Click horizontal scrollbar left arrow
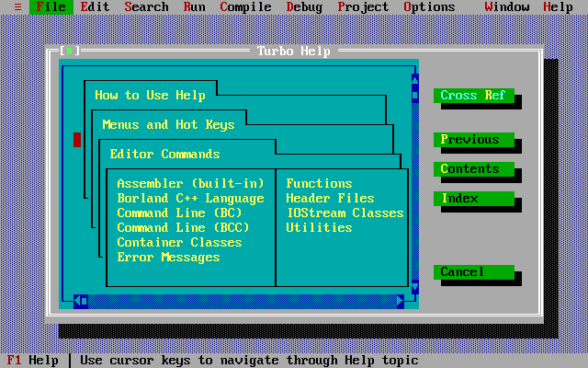Viewport: 588px width, 368px height. point(77,302)
